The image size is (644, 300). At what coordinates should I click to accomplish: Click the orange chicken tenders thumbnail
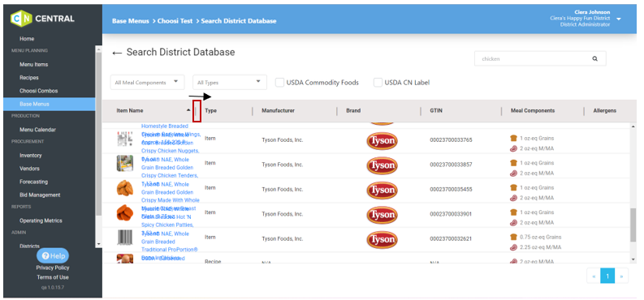[125, 188]
